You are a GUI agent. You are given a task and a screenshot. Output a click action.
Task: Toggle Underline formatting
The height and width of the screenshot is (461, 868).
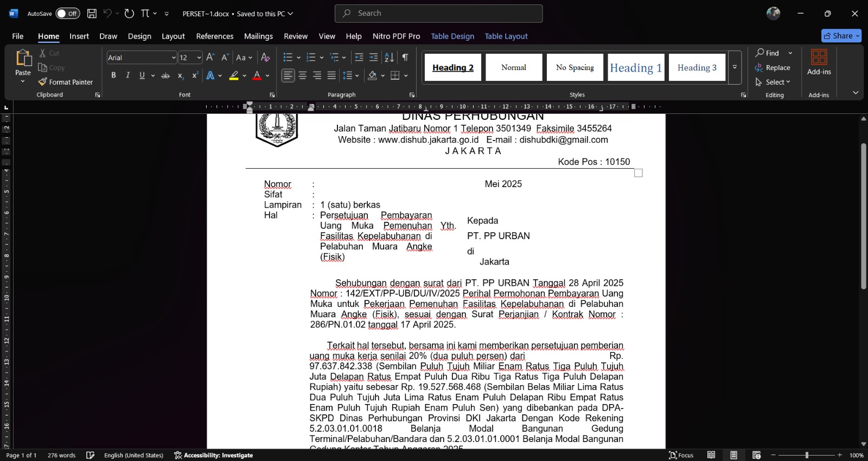142,75
